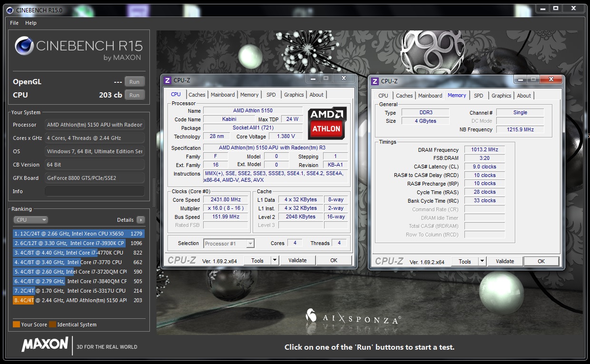Click the MAXON logo at bottom left
The height and width of the screenshot is (364, 590).
[x=45, y=344]
